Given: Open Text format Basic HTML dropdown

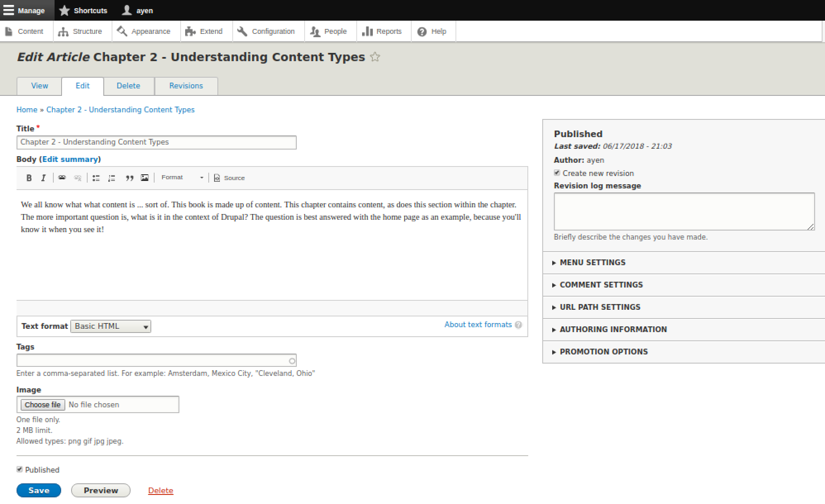Looking at the screenshot, I should [x=111, y=326].
